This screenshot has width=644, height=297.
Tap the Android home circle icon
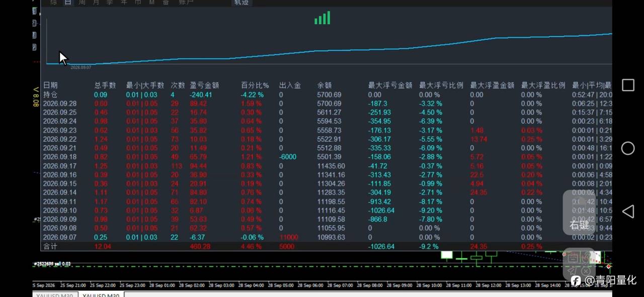pos(628,148)
